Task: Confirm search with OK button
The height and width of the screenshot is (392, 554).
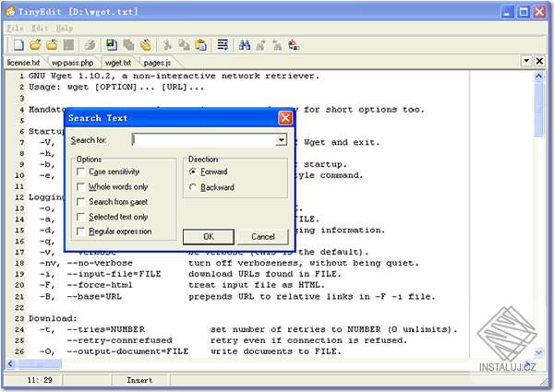Action: click(209, 236)
